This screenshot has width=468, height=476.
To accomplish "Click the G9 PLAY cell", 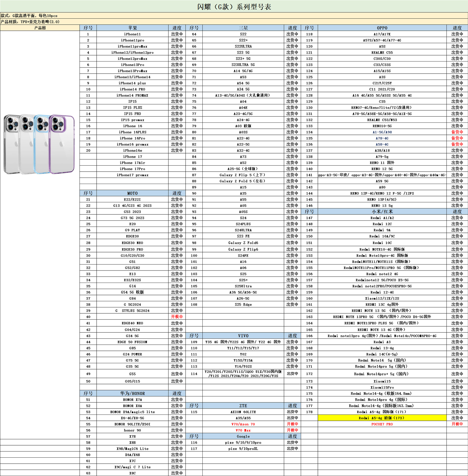I will point(133,230).
